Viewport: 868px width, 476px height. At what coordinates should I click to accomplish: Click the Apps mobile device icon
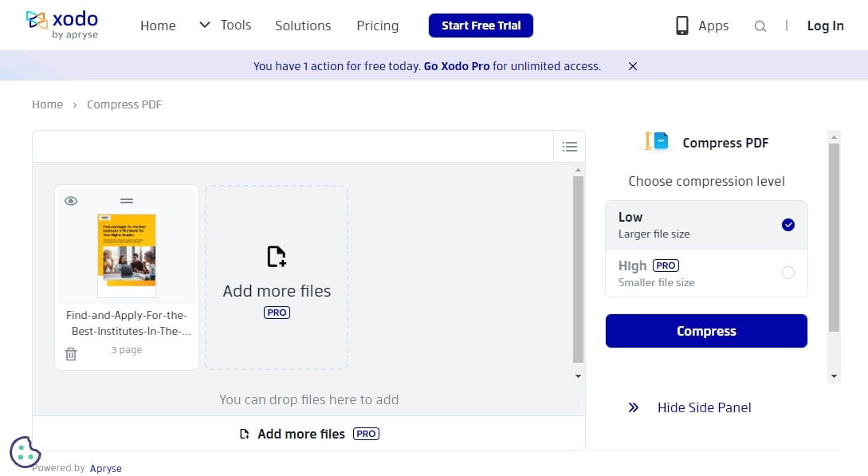681,25
